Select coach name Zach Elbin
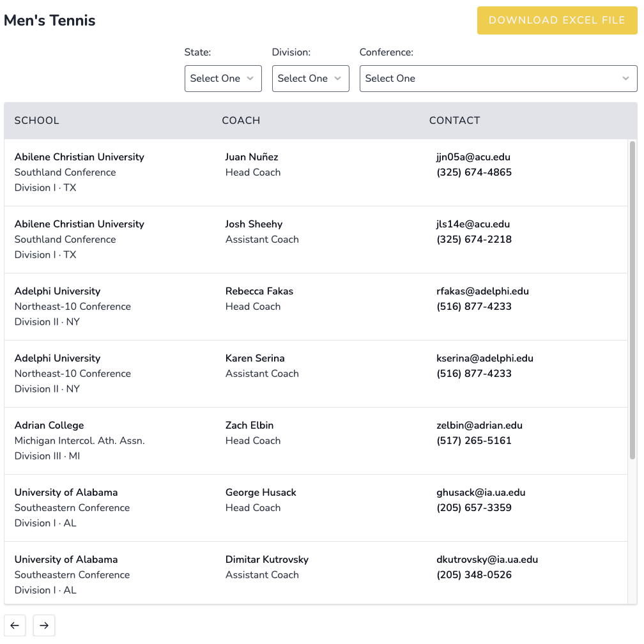This screenshot has width=644, height=644. click(249, 425)
